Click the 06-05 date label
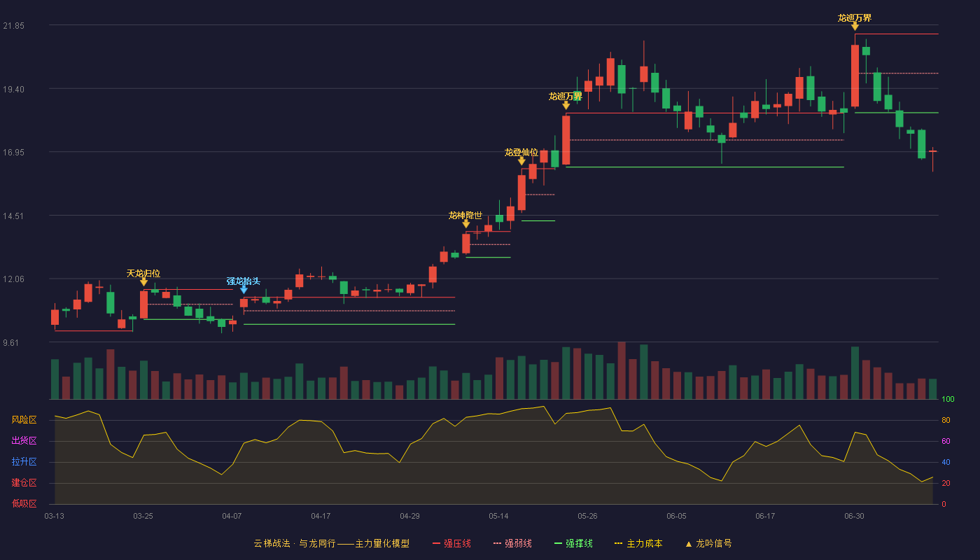This screenshot has width=980, height=560. click(676, 516)
